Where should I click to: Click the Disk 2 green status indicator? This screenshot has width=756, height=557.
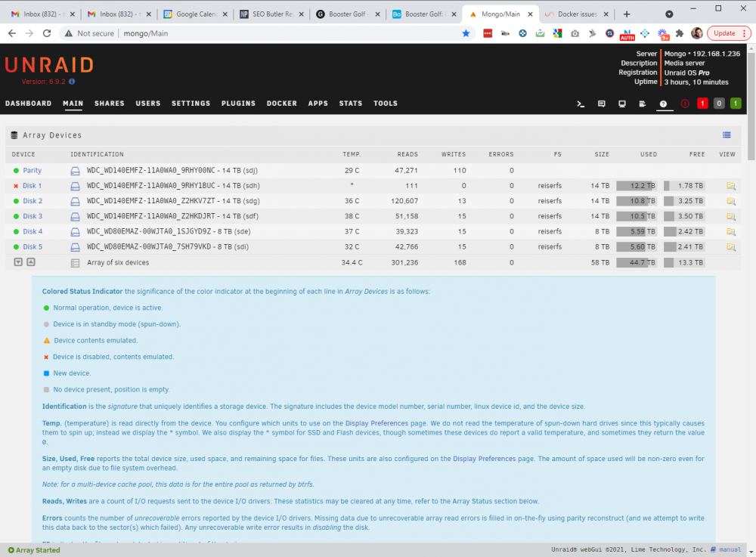(16, 201)
